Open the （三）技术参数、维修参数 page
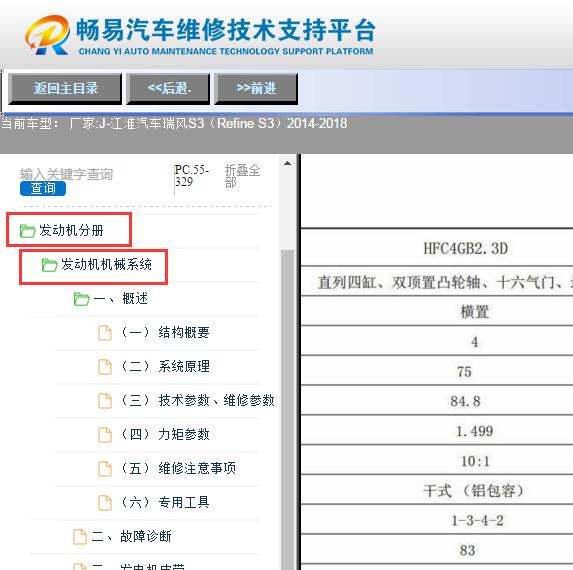 [197, 400]
